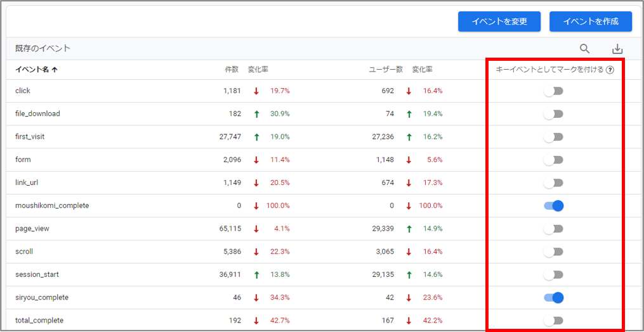Enable link_url key event switch
The width and height of the screenshot is (644, 332).
553,182
